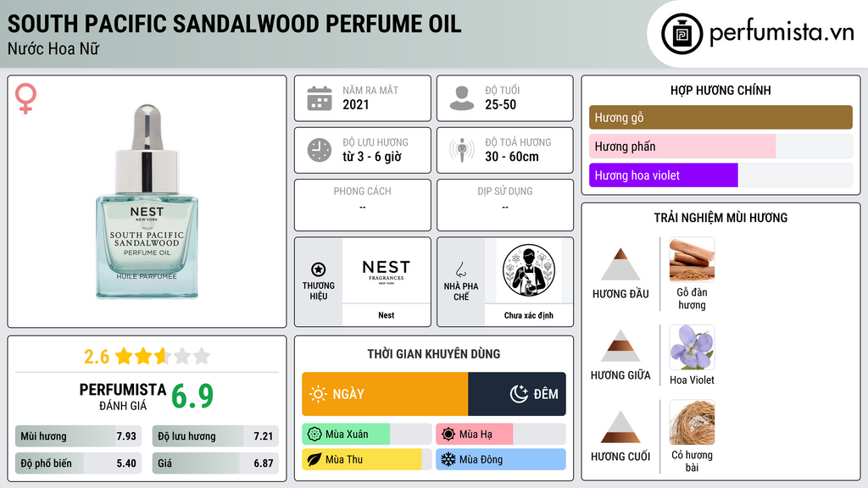The height and width of the screenshot is (488, 868).
Task: Click the star badge icon above Thương hiệu
Action: tap(319, 269)
